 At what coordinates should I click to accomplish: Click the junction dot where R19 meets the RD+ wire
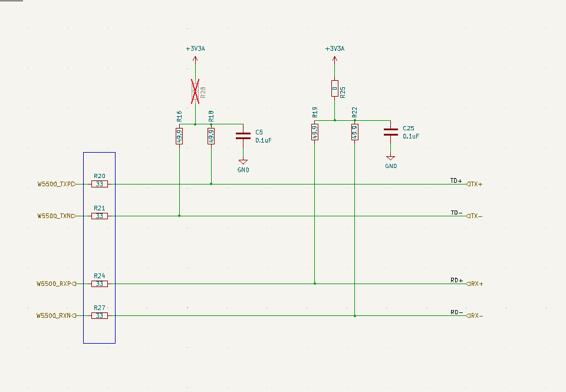click(x=315, y=284)
